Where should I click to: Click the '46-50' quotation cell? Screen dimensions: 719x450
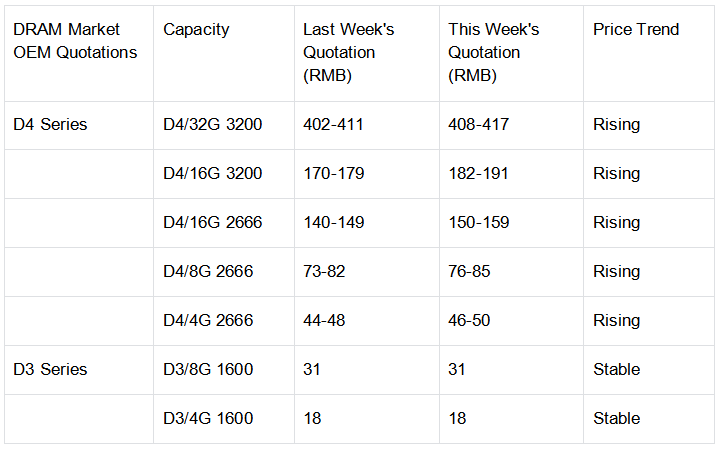point(471,321)
